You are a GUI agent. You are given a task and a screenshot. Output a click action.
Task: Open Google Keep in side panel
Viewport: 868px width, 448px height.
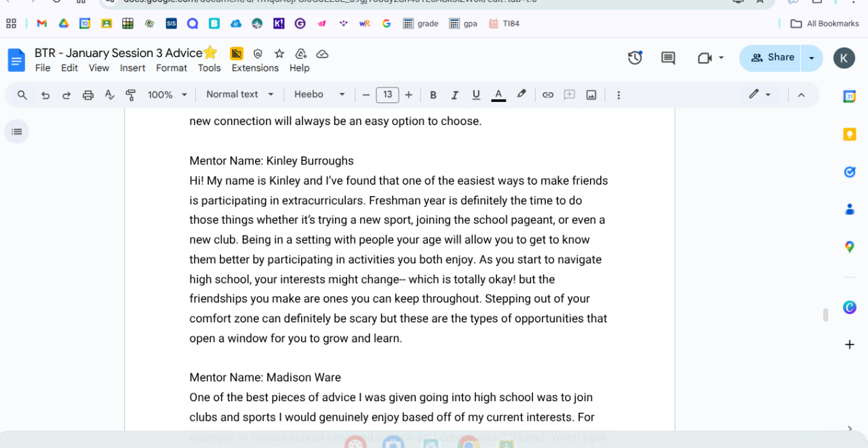[849, 135]
